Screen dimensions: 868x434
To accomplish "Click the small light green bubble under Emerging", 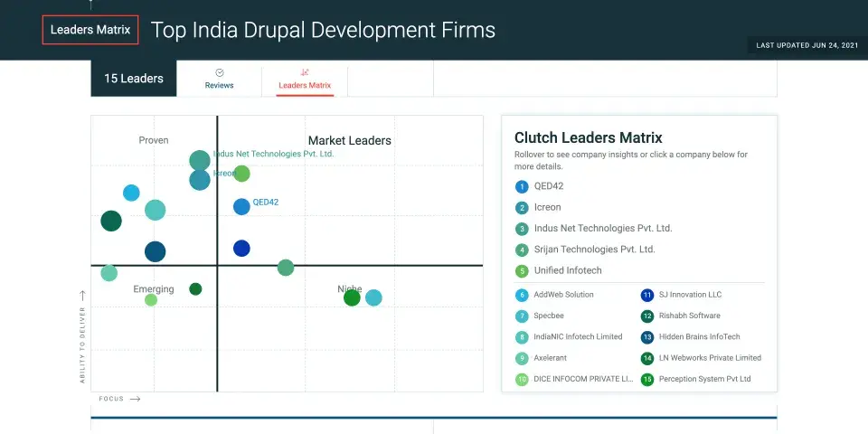I will [x=151, y=299].
